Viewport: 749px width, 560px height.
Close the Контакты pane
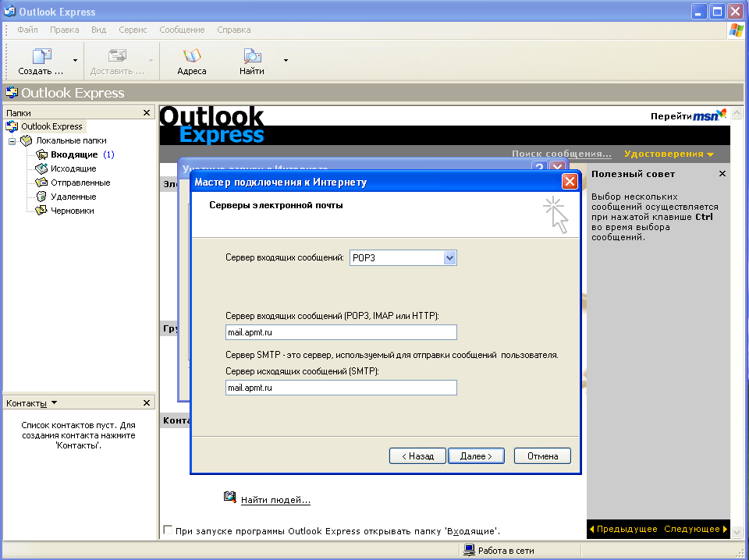pyautogui.click(x=147, y=403)
